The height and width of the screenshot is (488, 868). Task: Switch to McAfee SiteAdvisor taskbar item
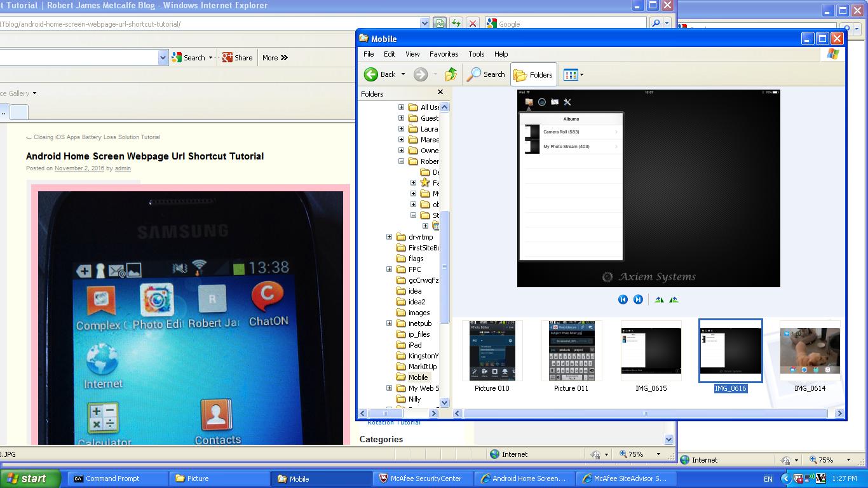pyautogui.click(x=627, y=478)
